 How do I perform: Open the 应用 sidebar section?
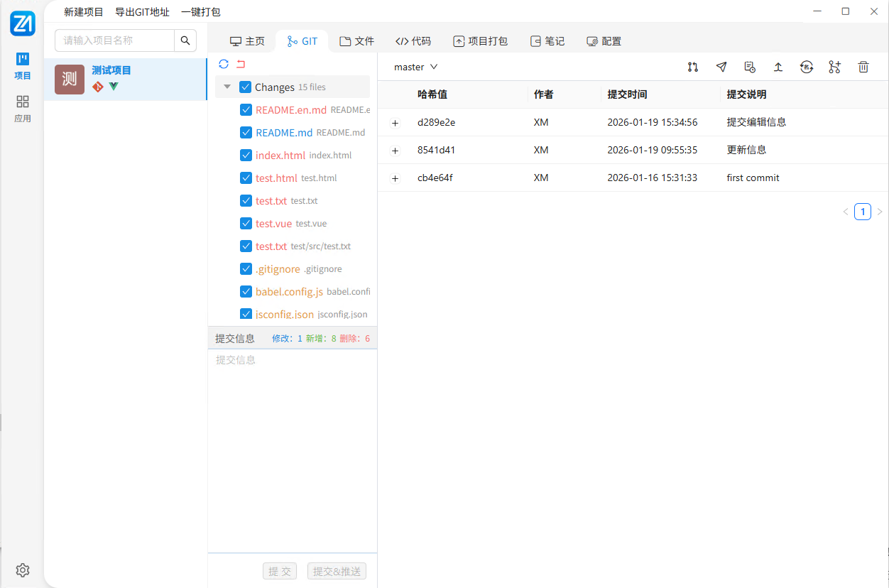pyautogui.click(x=23, y=109)
